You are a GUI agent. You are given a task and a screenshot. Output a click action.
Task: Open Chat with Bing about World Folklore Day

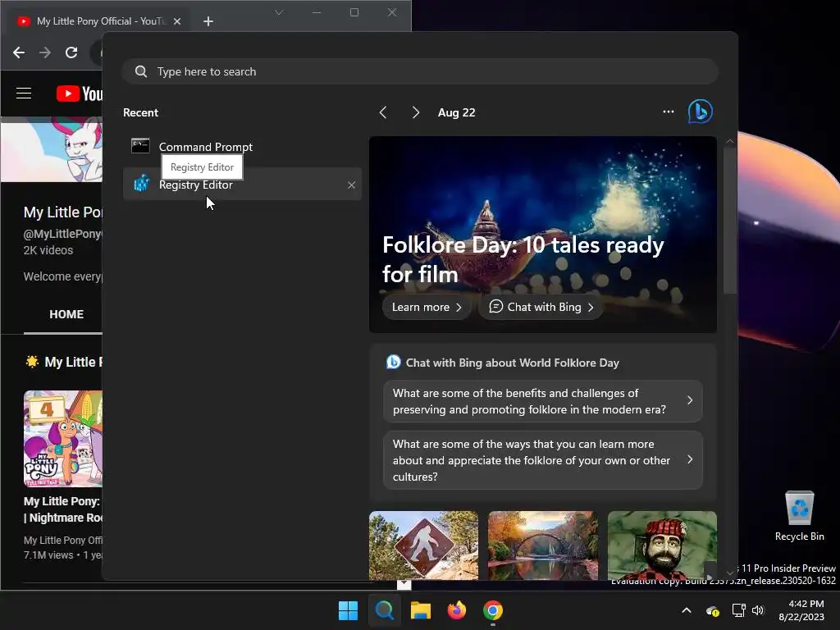point(512,363)
